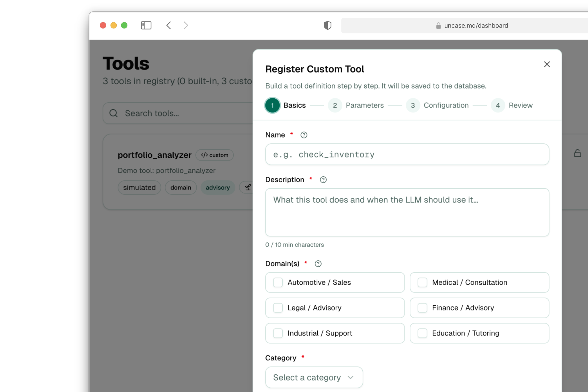This screenshot has height=392, width=588.
Task: Close the Register Custom Tool dialog
Action: coord(547,64)
